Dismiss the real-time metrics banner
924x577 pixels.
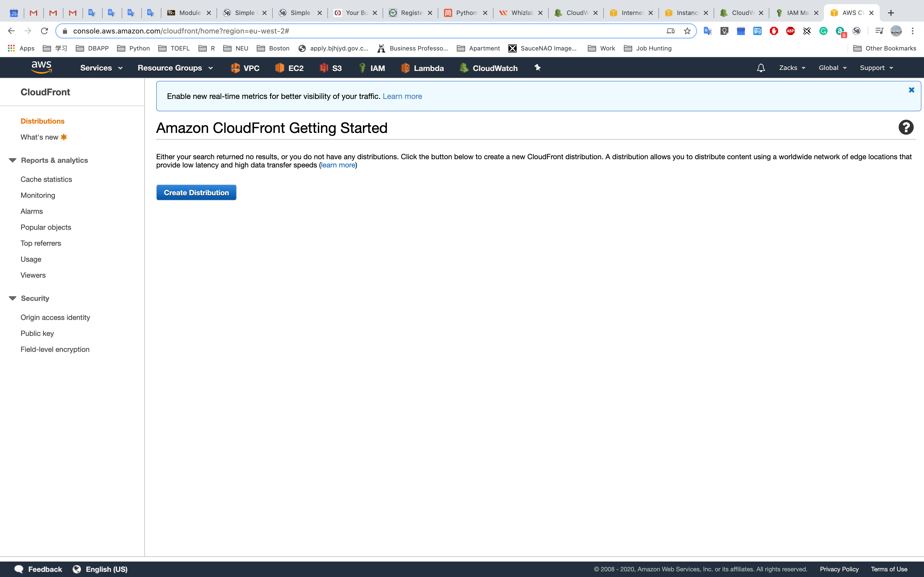point(911,90)
